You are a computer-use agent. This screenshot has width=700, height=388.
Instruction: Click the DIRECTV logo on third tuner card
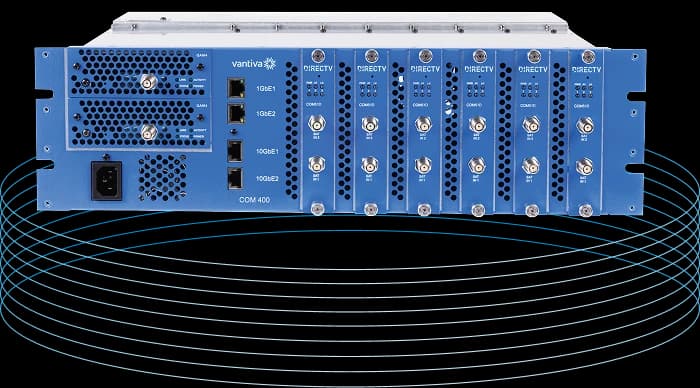[425, 69]
